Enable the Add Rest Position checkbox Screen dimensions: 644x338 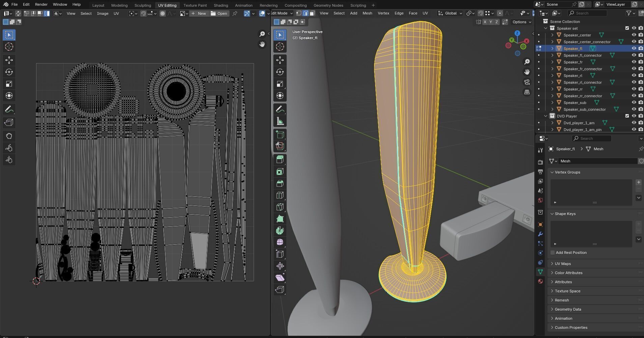553,253
